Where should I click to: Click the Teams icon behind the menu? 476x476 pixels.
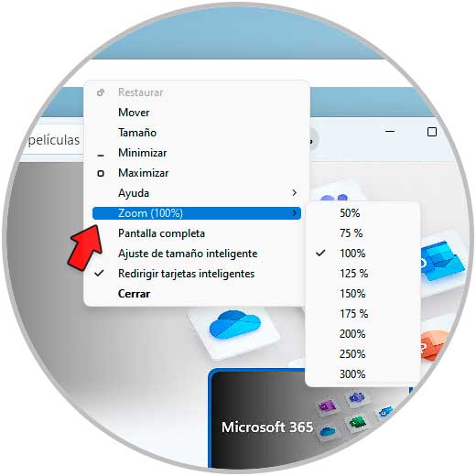click(x=334, y=194)
